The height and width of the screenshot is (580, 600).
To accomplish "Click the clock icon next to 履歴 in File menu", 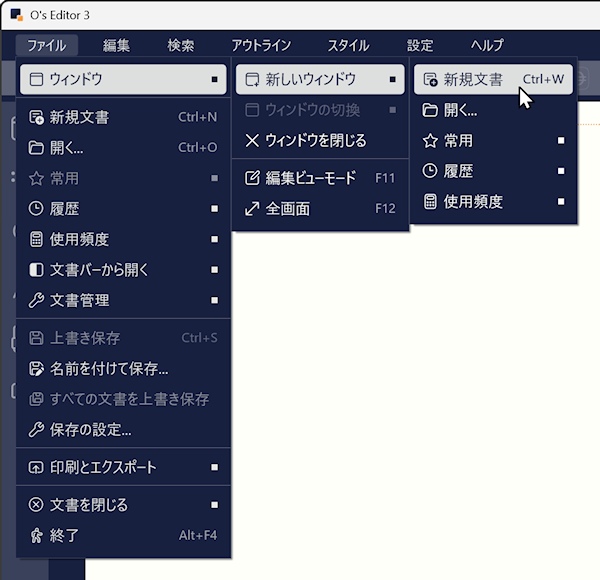I will click(x=37, y=209).
